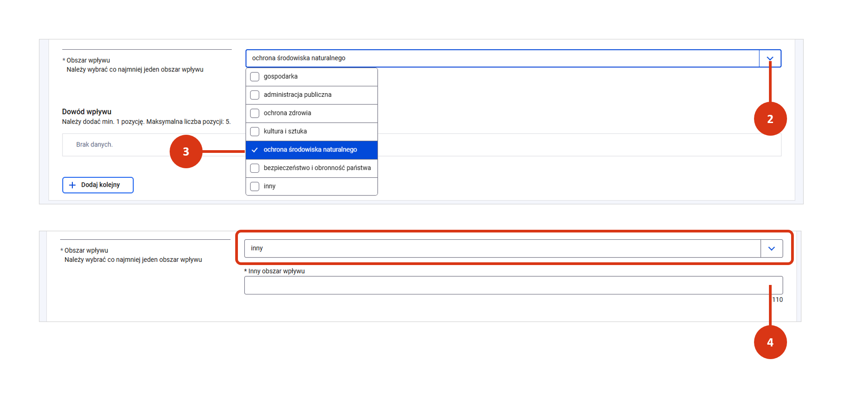Click the checkmark next to ochrona środowiska naturalnego
Image resolution: width=868 pixels, height=417 pixels.
[255, 150]
